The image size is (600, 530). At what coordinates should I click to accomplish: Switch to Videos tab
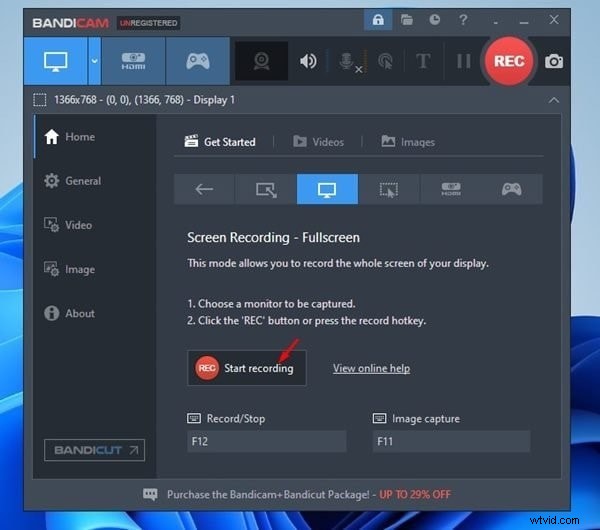(318, 142)
